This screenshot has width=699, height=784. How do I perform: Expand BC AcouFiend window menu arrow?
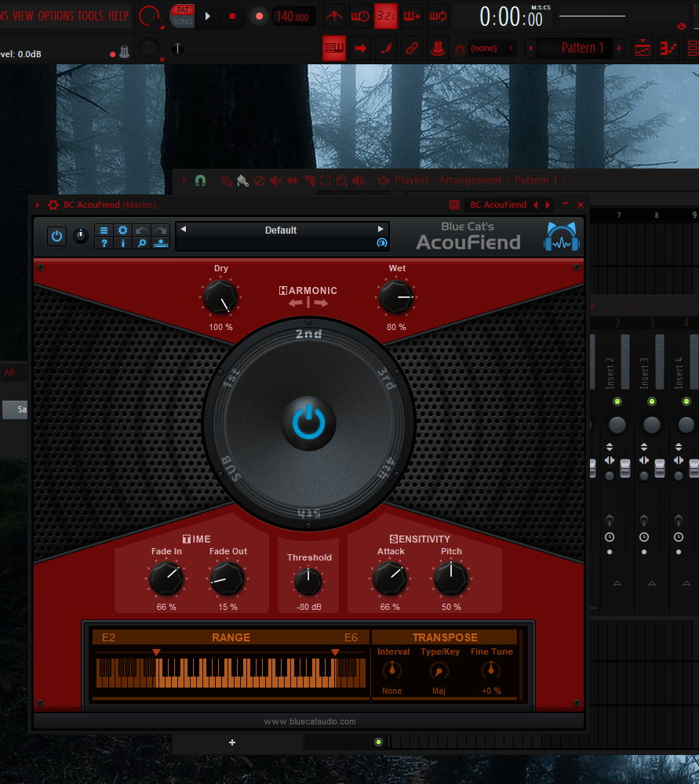[x=38, y=205]
